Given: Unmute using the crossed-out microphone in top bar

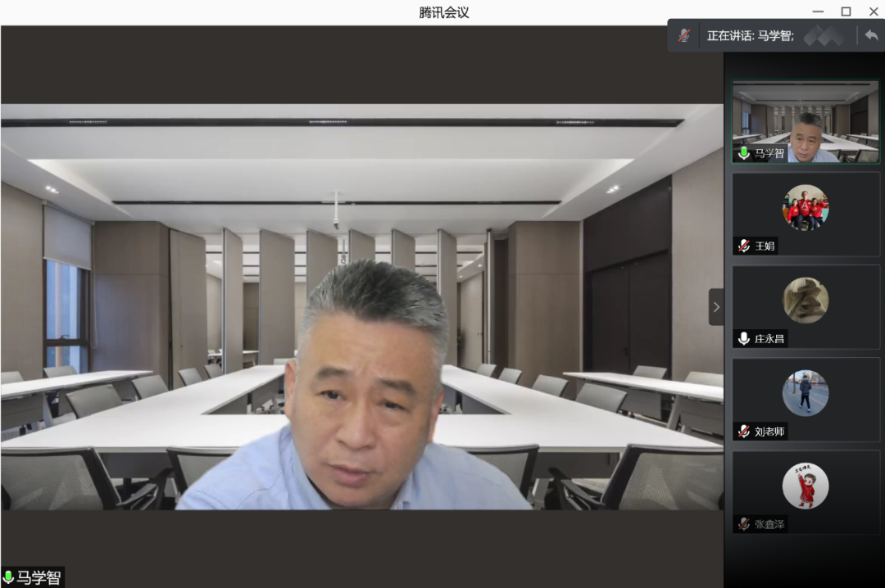Looking at the screenshot, I should tap(683, 36).
